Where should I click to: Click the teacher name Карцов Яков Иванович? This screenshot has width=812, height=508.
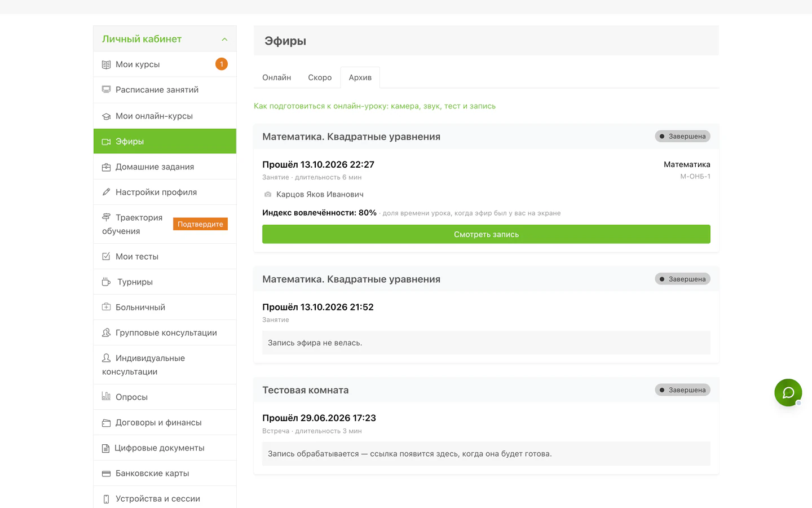coord(320,195)
